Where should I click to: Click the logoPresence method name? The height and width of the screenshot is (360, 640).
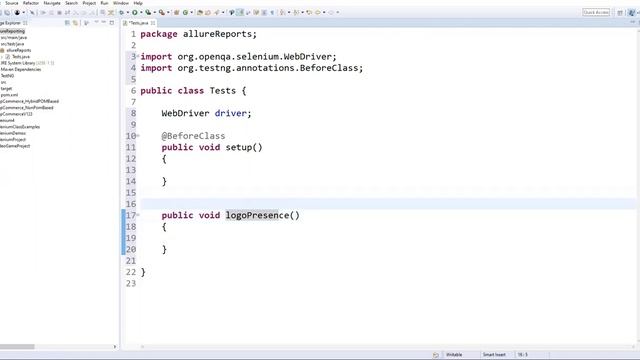(257, 215)
